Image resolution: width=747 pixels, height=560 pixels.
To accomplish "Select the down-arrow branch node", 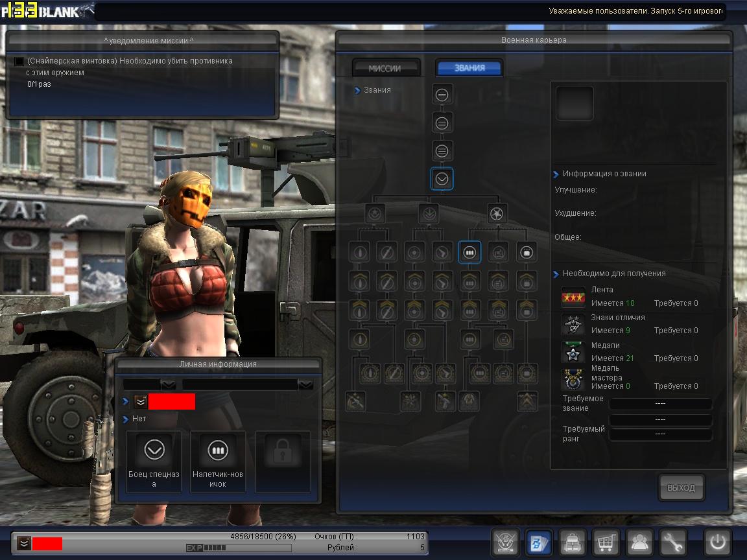I will pos(429,214).
